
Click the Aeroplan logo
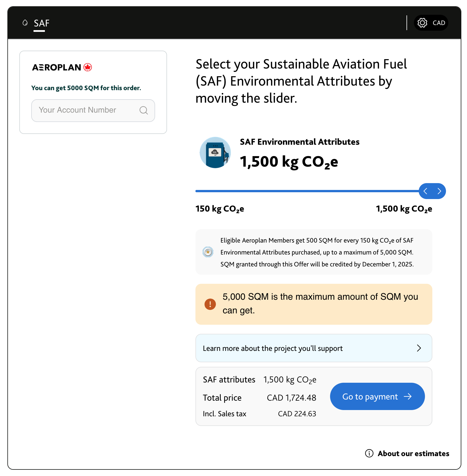[62, 67]
